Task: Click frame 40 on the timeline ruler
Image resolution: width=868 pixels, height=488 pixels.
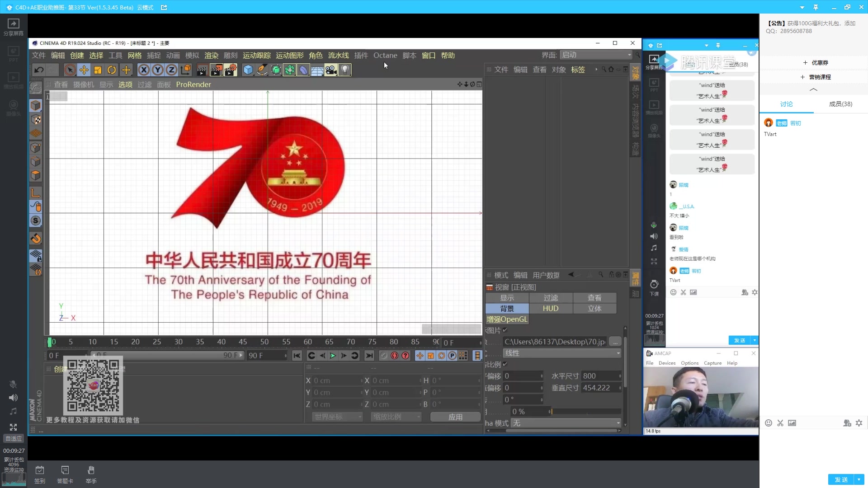Action: (221, 342)
